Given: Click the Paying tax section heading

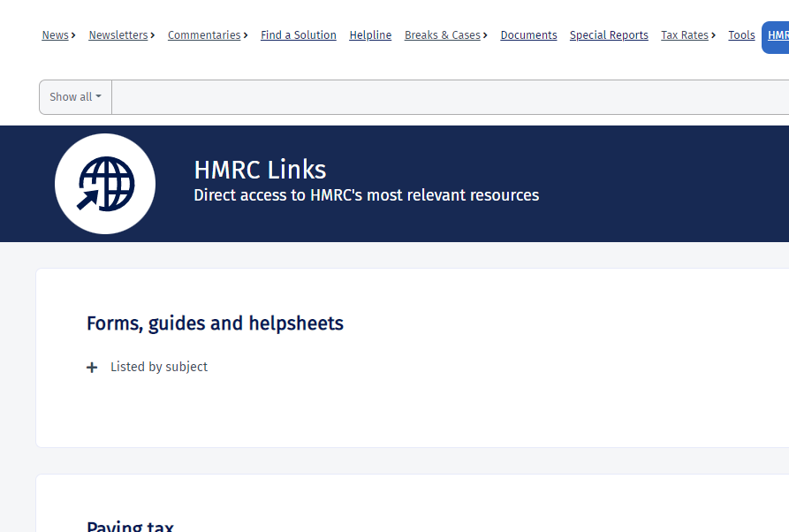Looking at the screenshot, I should (130, 527).
